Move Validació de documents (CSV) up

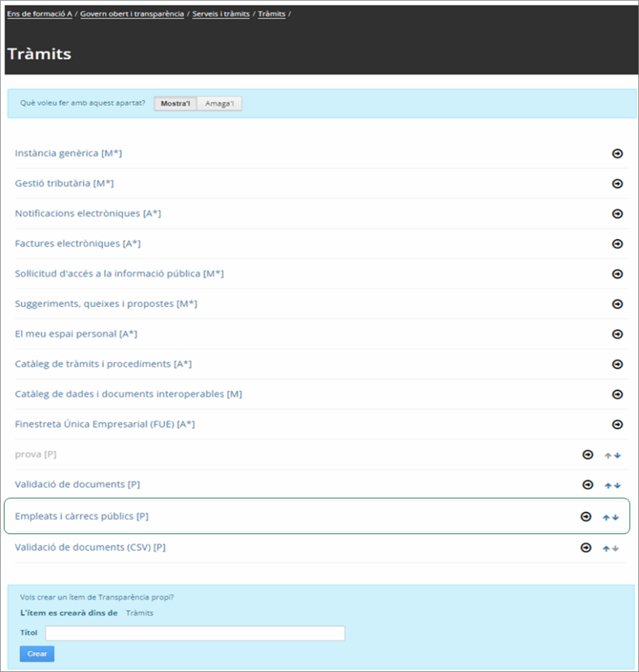606,549
